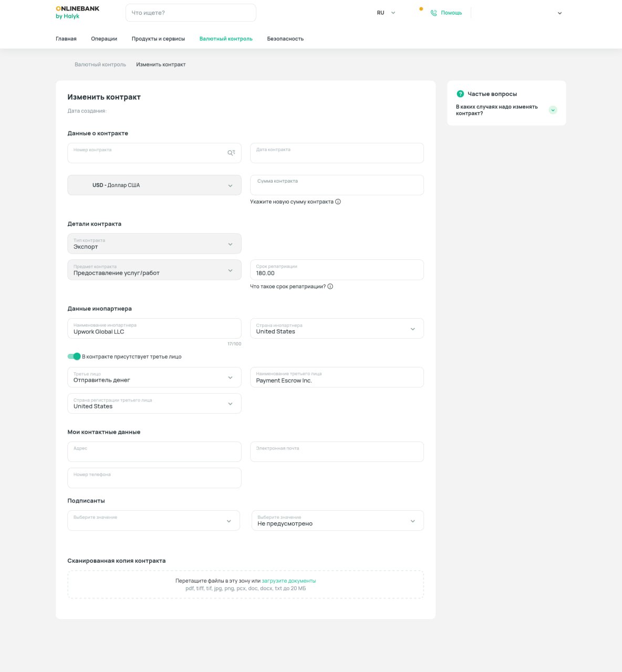This screenshot has height=672, width=622.
Task: Click the Номер телефона input field
Action: coord(154,478)
